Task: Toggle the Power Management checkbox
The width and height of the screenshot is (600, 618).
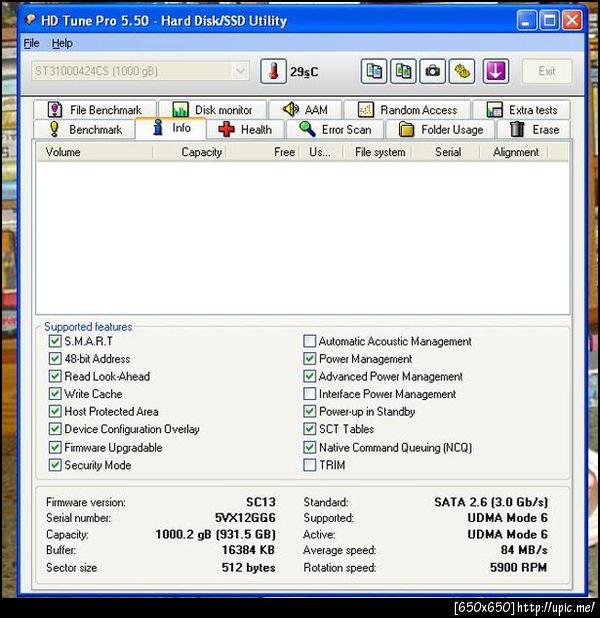Action: tap(309, 359)
